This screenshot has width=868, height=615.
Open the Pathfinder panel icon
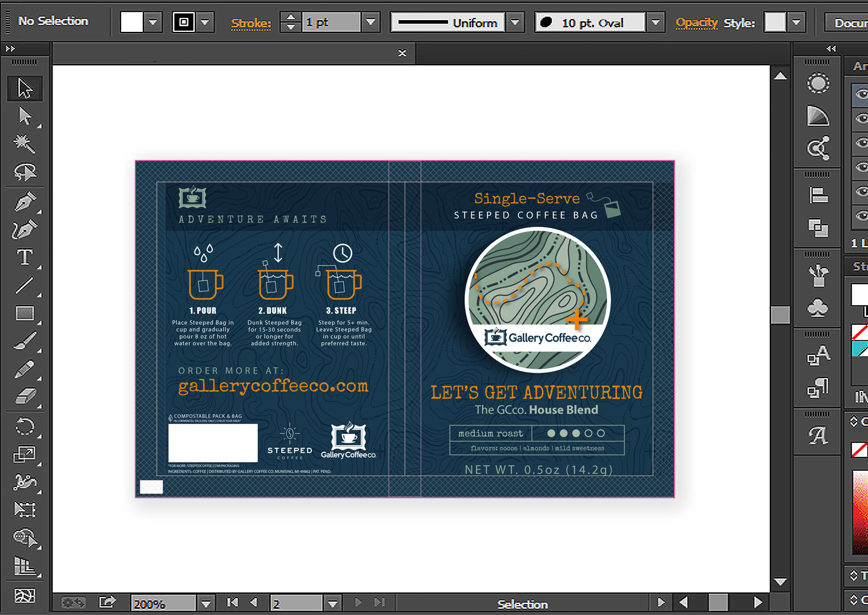click(818, 228)
